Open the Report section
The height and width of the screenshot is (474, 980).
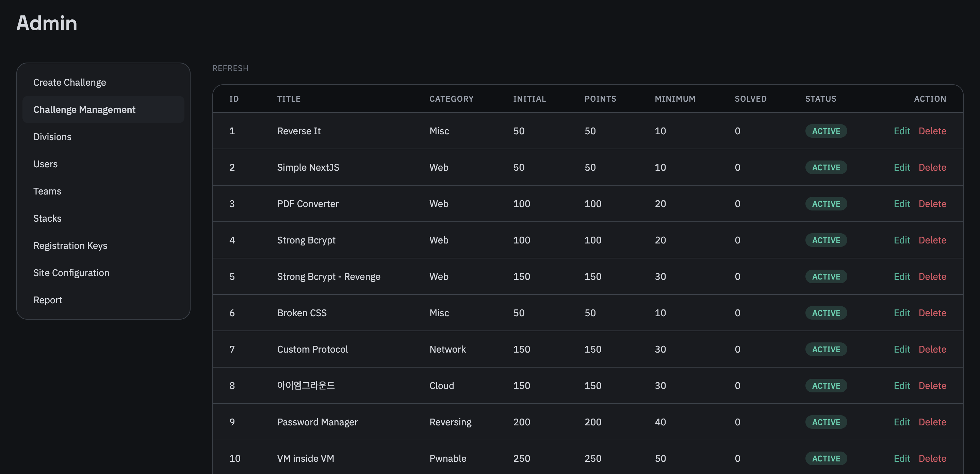[48, 300]
